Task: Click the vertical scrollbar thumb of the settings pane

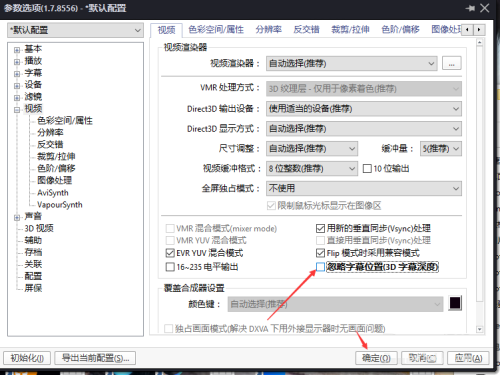Action: [479, 173]
